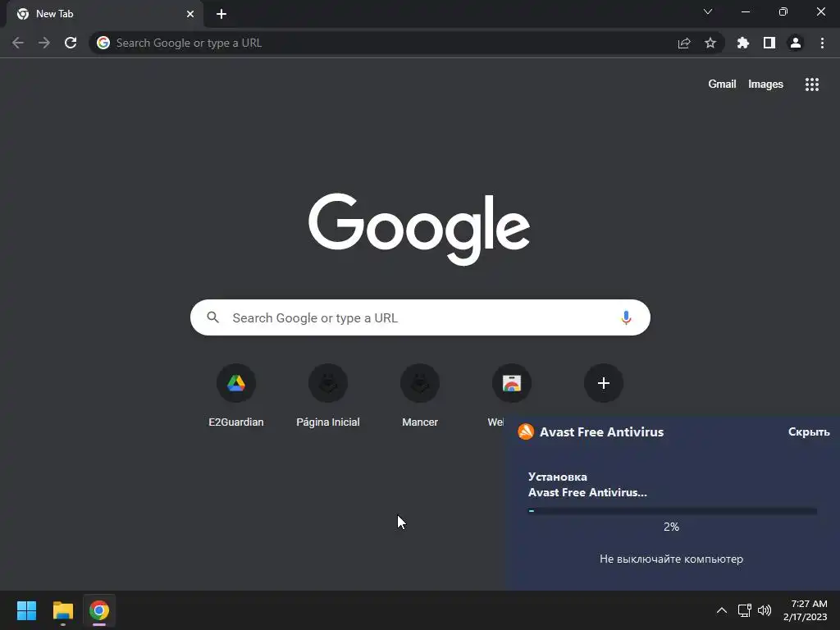Open the Extensions puzzle icon
Viewport: 840px width, 630px height.
(x=743, y=43)
